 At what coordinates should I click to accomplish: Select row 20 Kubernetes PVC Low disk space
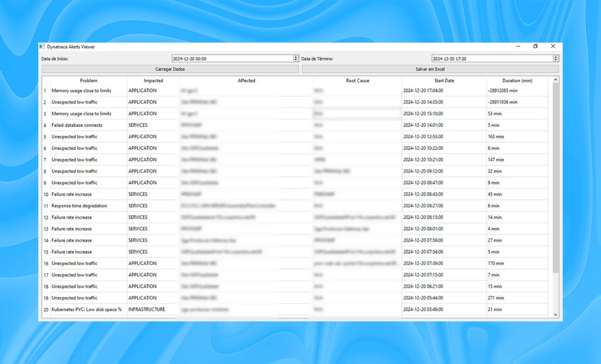86,309
